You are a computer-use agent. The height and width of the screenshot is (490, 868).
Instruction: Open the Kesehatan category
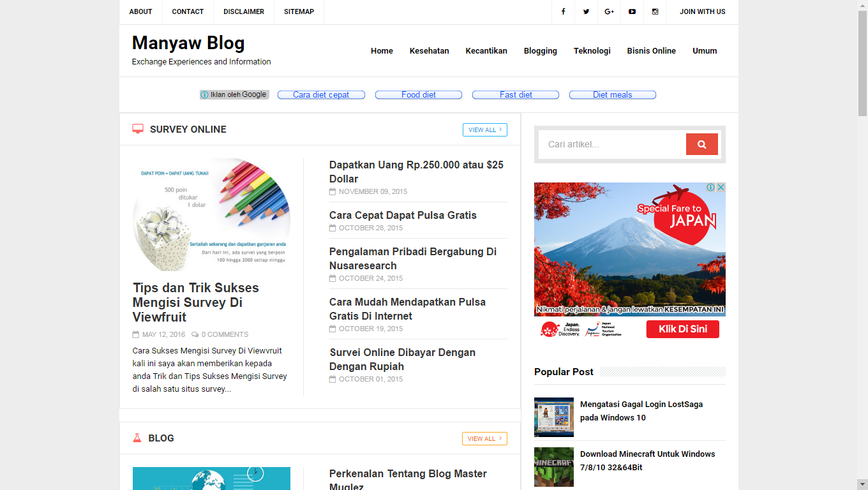[x=430, y=51]
